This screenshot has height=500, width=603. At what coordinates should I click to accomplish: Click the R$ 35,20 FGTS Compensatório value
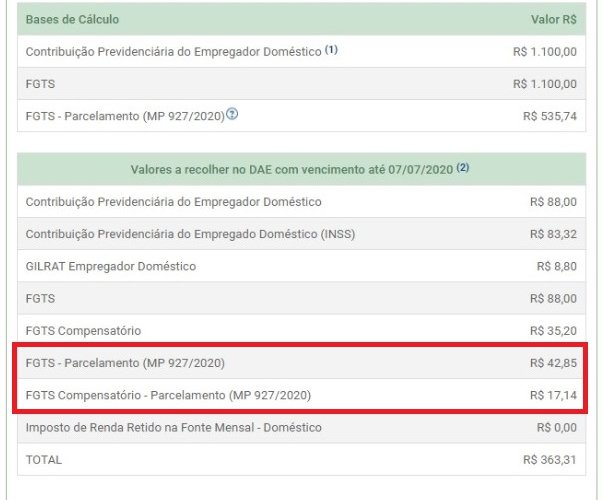pos(553,330)
